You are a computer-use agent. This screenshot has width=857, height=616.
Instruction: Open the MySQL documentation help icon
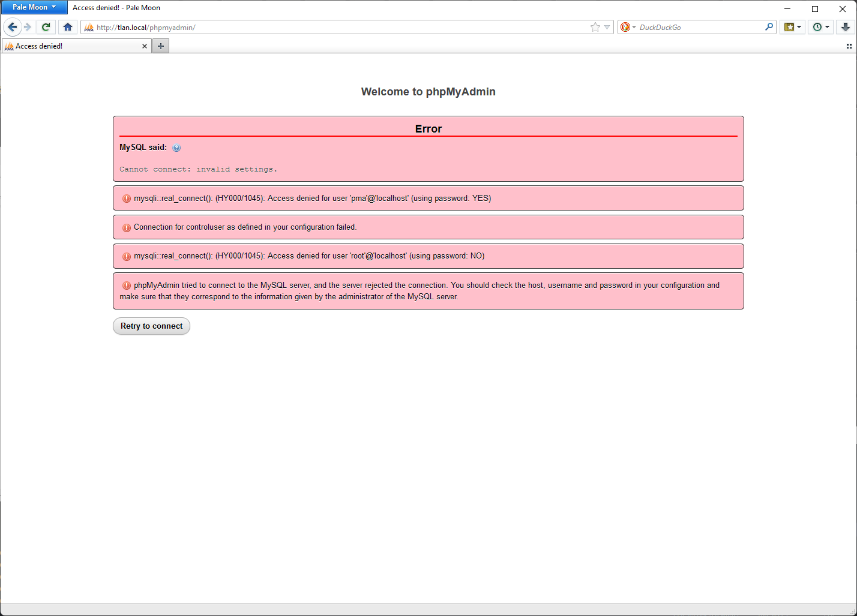(176, 148)
